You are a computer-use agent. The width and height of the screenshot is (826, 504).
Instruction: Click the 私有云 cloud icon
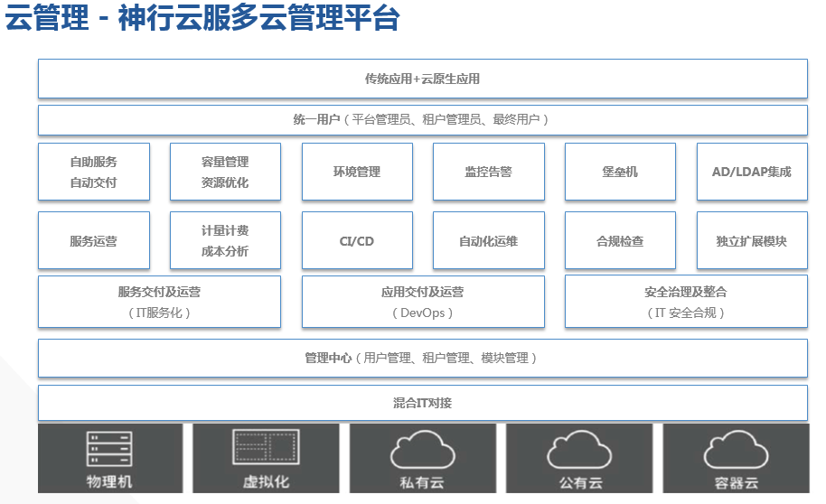coord(422,449)
